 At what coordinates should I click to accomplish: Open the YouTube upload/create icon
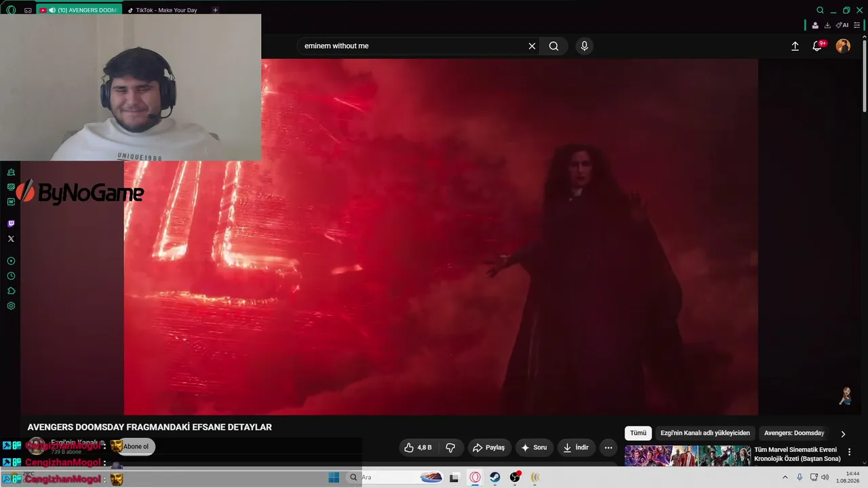point(795,46)
